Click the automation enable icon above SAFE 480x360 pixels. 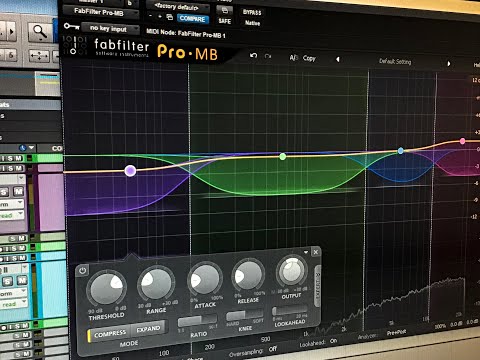tap(225, 10)
